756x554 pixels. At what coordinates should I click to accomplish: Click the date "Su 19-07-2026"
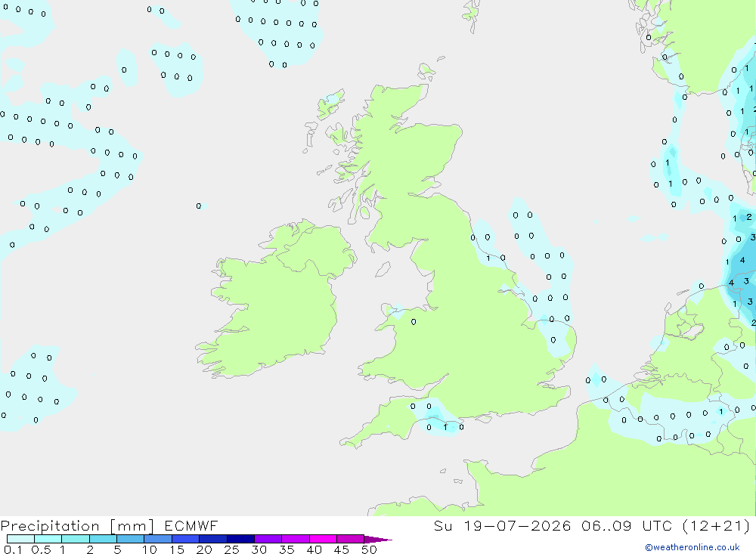click(502, 525)
